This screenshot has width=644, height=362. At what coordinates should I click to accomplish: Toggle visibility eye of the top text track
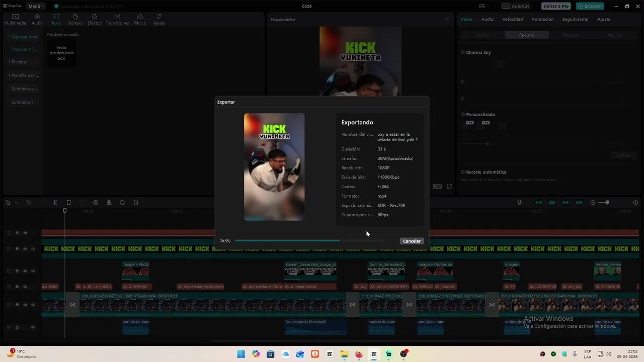tap(25, 233)
